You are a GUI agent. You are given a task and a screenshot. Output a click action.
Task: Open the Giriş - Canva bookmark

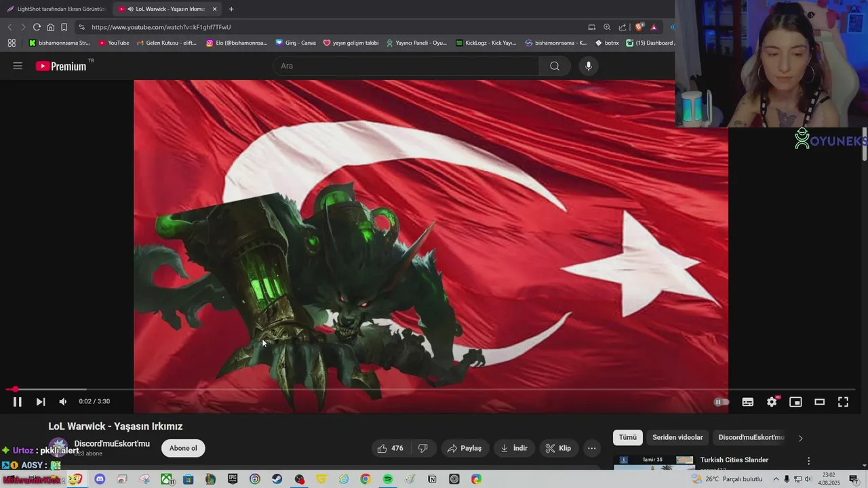[x=296, y=43]
